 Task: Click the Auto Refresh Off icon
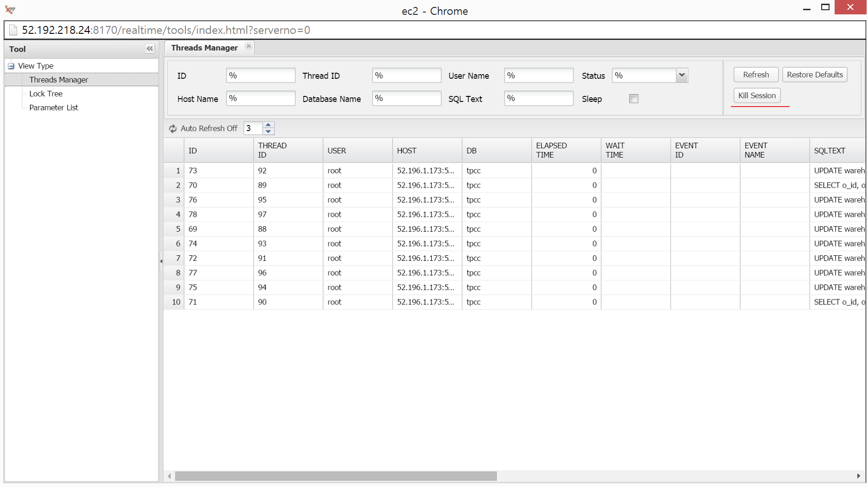173,128
